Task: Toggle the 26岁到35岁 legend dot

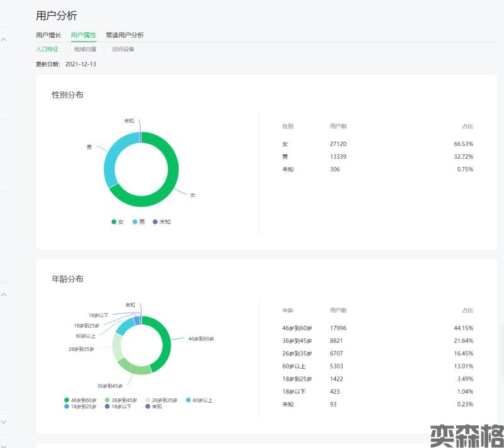Action: 148,400
